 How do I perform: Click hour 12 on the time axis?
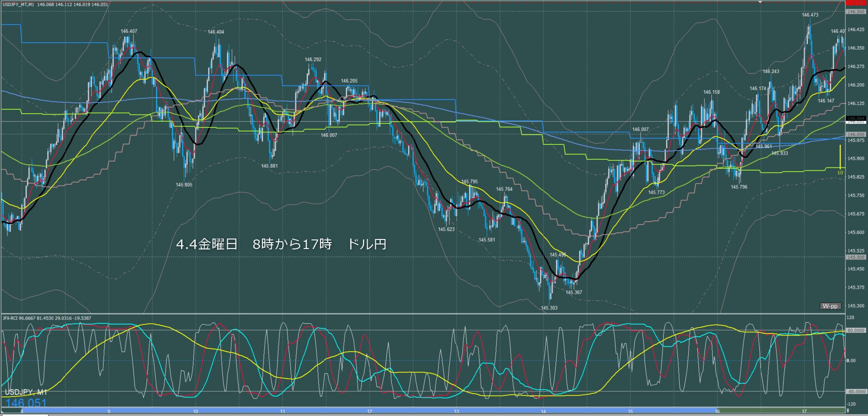click(x=369, y=411)
